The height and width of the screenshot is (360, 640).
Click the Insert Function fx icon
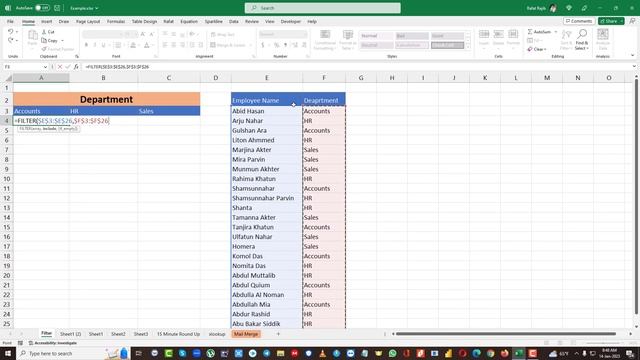click(76, 67)
